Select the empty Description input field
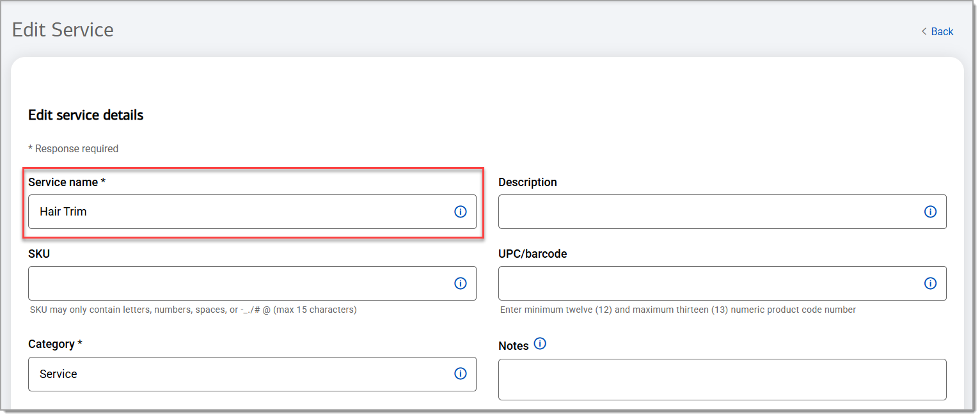 pyautogui.click(x=722, y=212)
